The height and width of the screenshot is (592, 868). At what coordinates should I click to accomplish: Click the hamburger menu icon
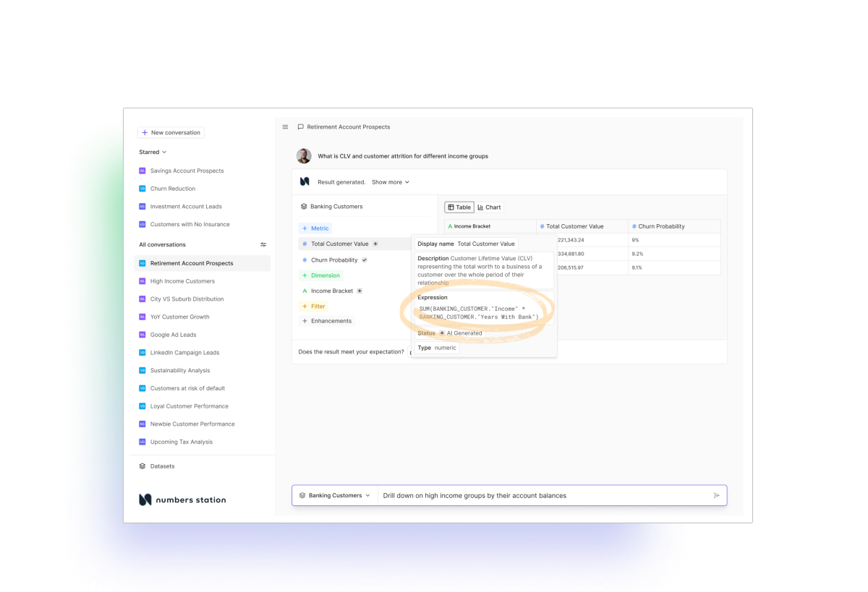(x=285, y=127)
